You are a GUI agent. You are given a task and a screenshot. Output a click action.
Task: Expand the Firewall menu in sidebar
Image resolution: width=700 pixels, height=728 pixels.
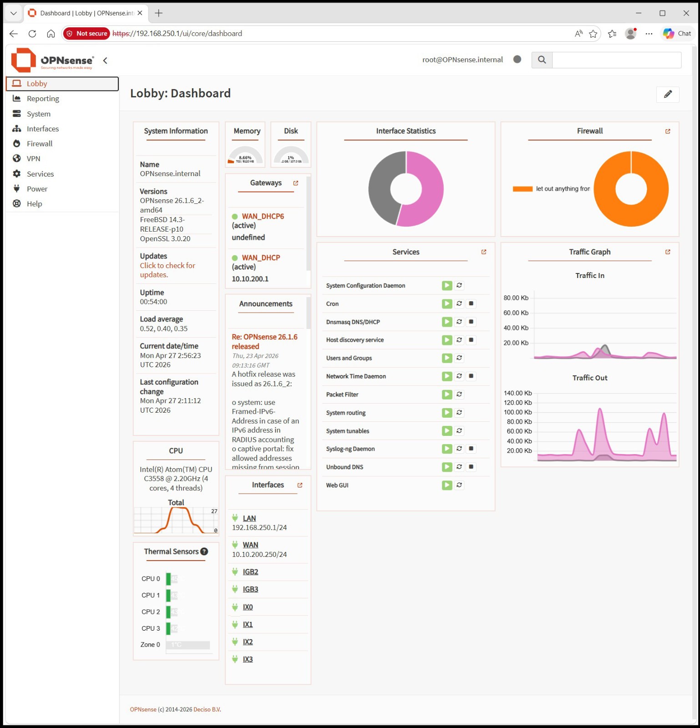[x=62, y=144]
